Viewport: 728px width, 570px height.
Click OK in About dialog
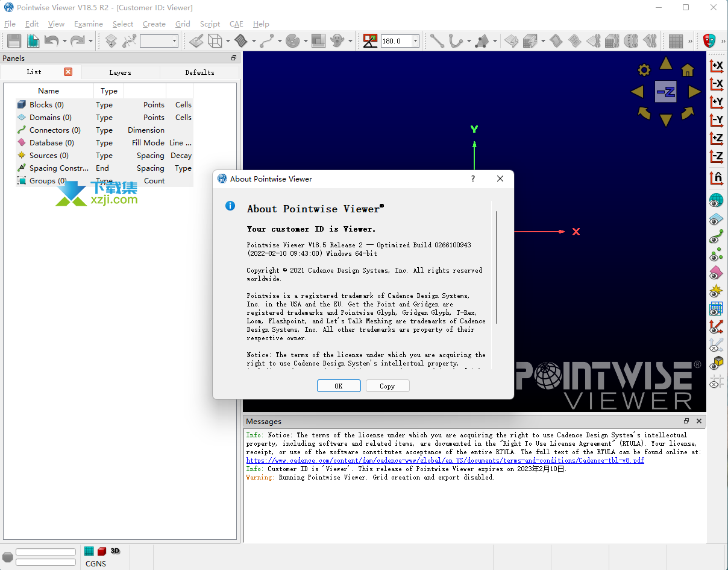pyautogui.click(x=339, y=386)
